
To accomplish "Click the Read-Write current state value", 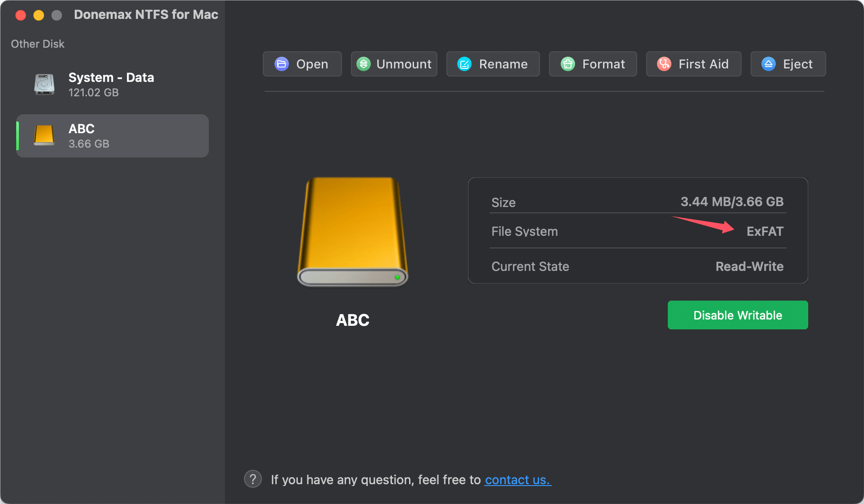I will pyautogui.click(x=749, y=266).
